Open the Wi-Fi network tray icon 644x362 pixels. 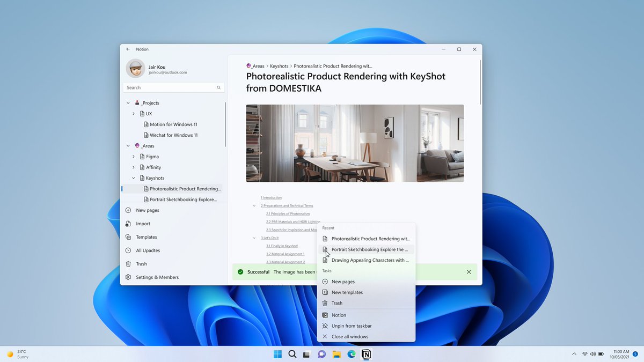point(584,354)
